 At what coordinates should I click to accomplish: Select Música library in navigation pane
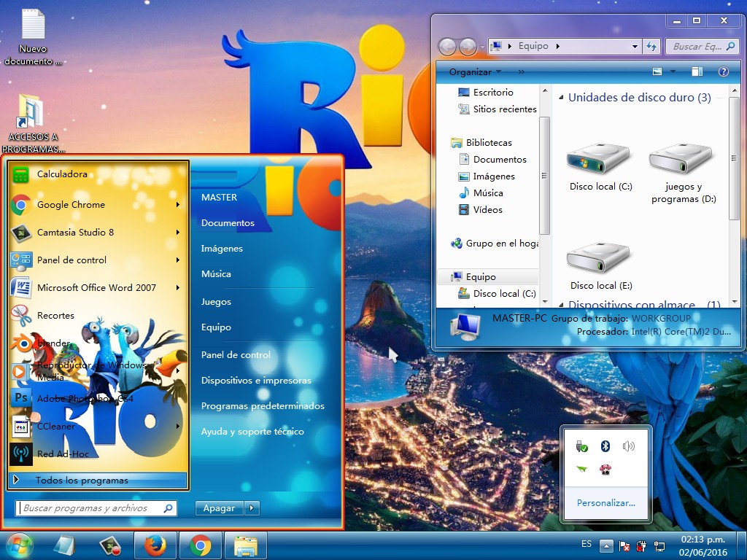coord(481,192)
